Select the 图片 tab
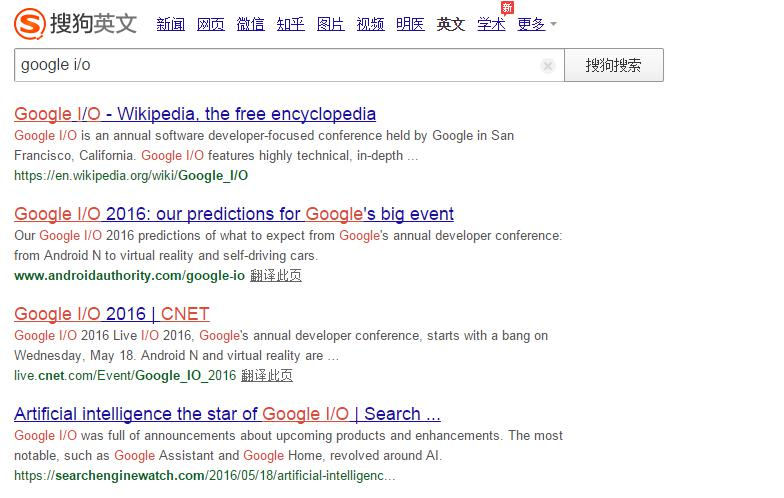The image size is (784, 498). (x=331, y=24)
